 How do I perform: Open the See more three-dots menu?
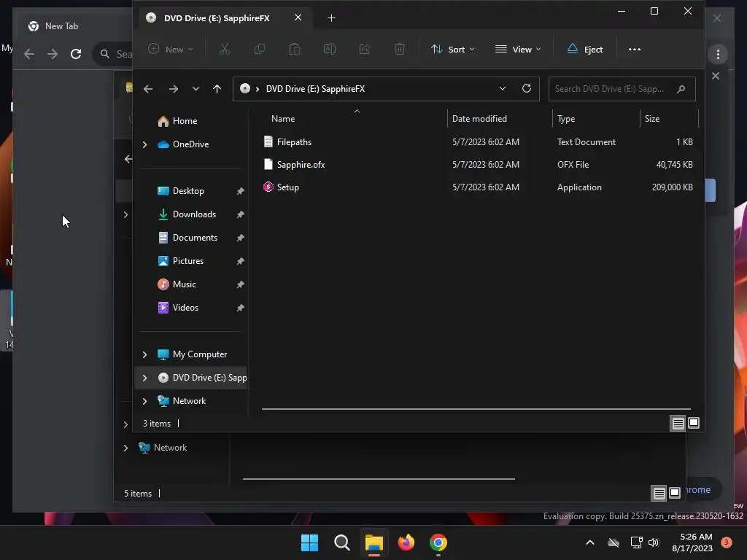tap(634, 49)
